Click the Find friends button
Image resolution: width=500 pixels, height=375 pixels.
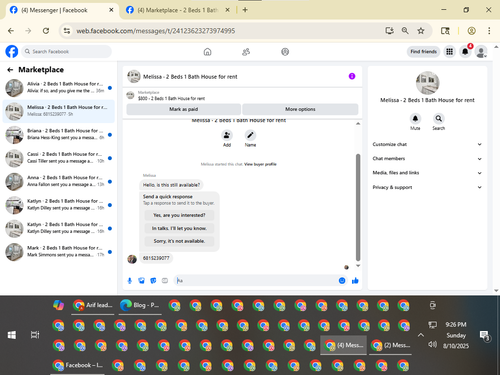pyautogui.click(x=423, y=52)
